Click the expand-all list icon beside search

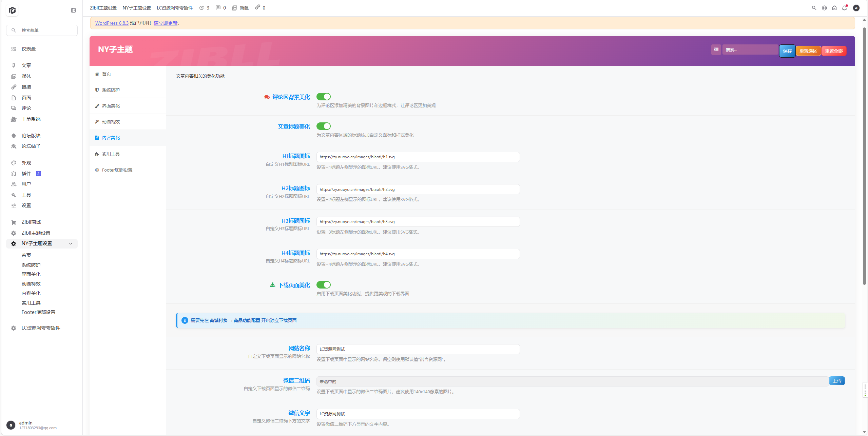click(716, 49)
